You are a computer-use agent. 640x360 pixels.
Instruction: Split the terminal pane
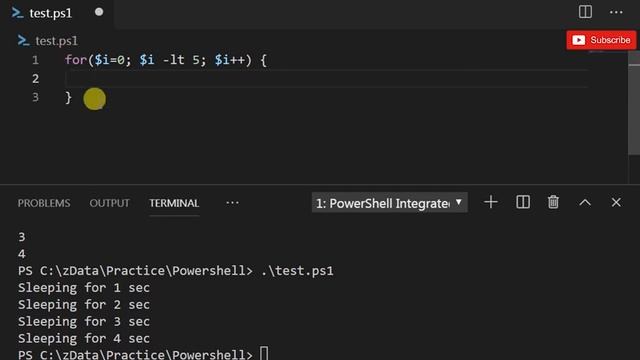[523, 202]
